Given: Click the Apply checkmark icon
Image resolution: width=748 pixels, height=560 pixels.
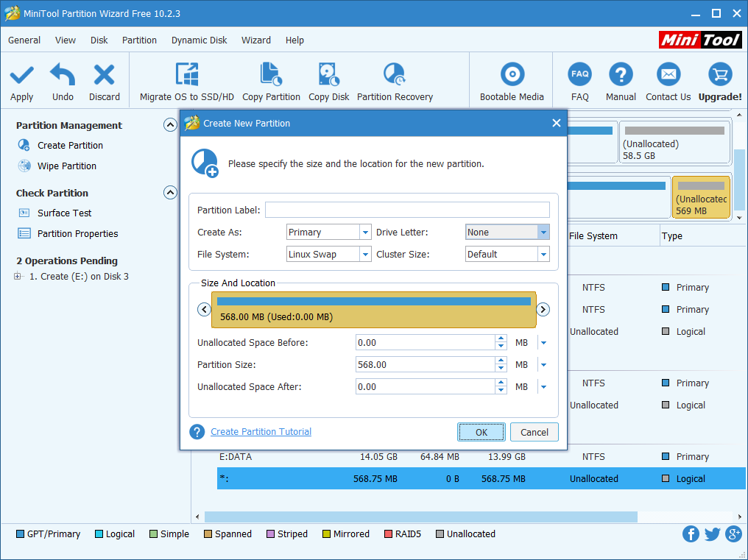Looking at the screenshot, I should pyautogui.click(x=21, y=75).
